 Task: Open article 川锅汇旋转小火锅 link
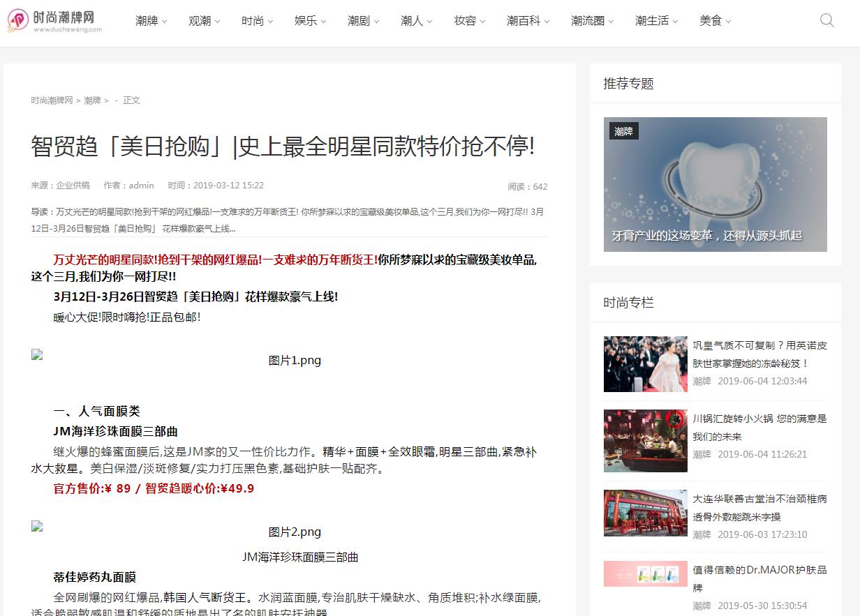click(759, 428)
